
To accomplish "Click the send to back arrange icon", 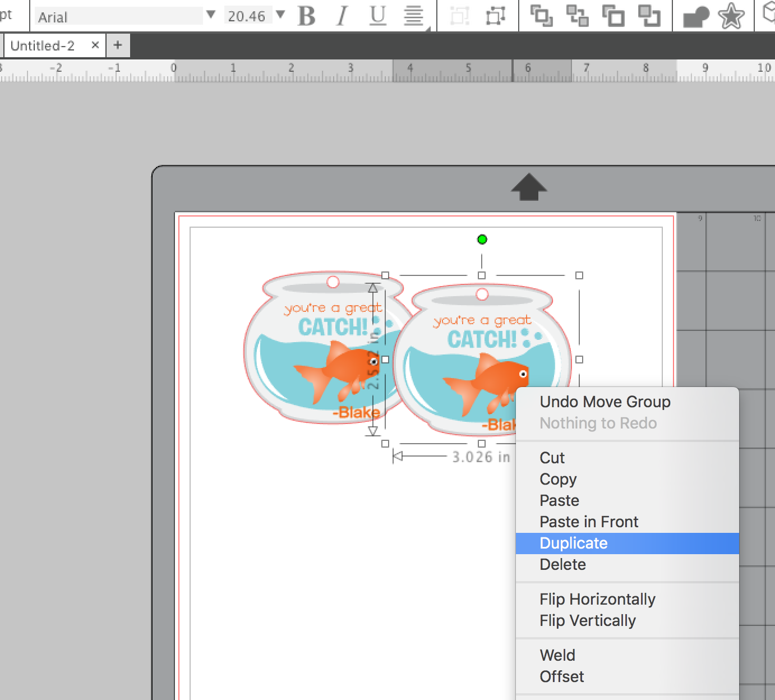I will (578, 16).
